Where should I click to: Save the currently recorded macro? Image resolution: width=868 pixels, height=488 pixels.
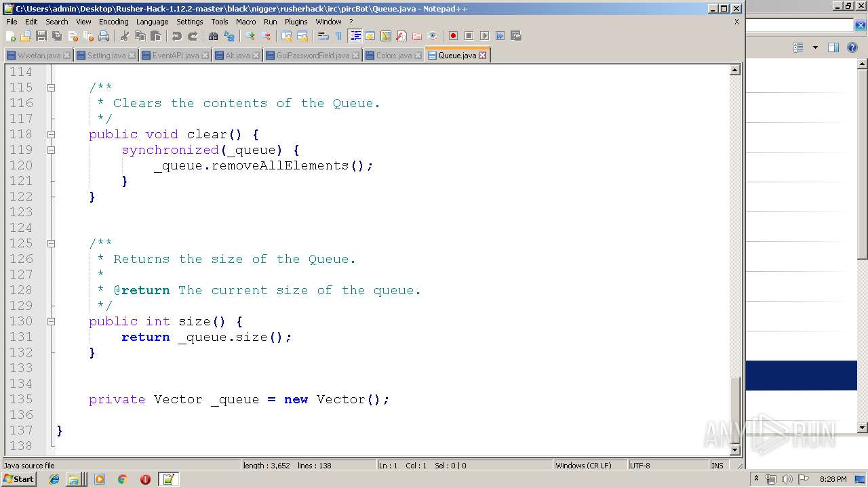point(515,36)
